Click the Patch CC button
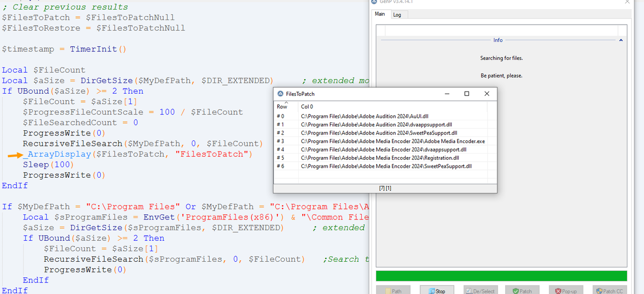This screenshot has height=294, width=644. (x=610, y=290)
